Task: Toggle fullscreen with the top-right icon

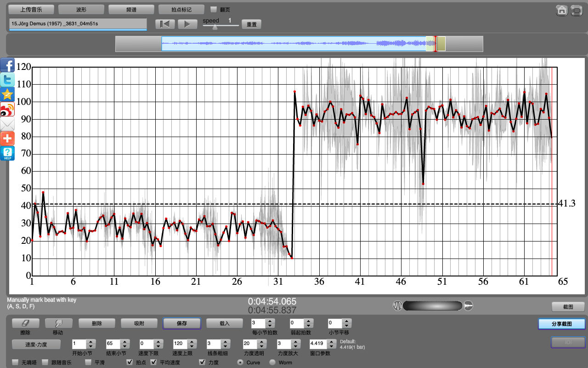Action: (576, 10)
